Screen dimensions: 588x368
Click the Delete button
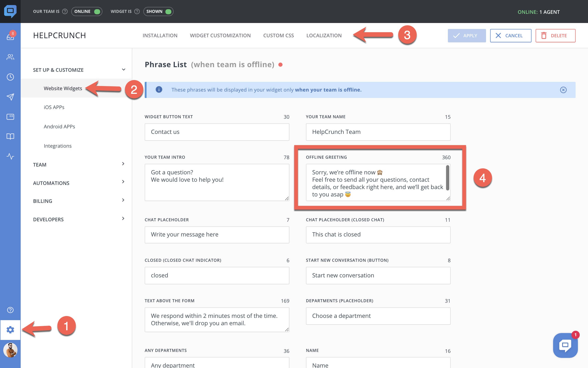555,35
